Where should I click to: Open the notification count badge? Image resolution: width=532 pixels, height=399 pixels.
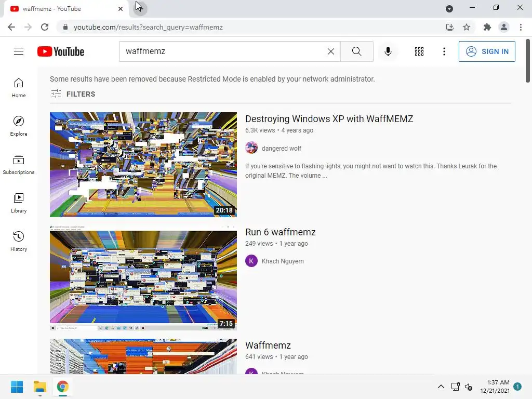coord(518,387)
